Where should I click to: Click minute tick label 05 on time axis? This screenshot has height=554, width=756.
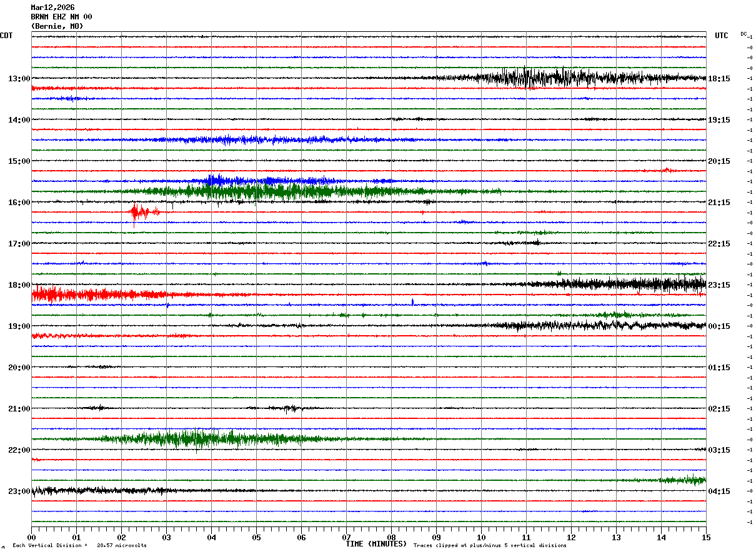click(x=256, y=537)
